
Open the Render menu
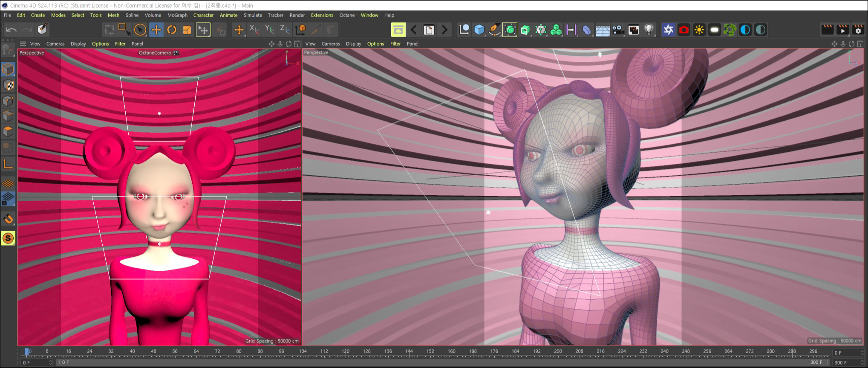click(x=297, y=15)
